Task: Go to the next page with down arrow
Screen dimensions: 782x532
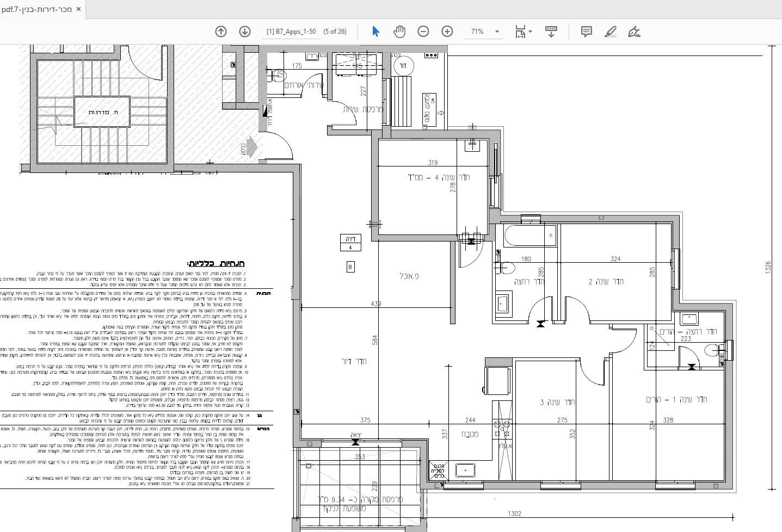Action: [245, 32]
